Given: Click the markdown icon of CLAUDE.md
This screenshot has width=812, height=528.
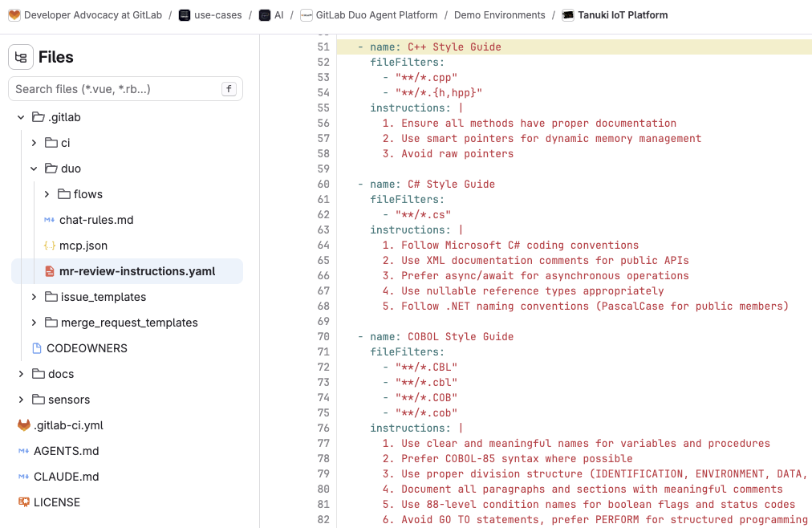Looking at the screenshot, I should point(23,477).
